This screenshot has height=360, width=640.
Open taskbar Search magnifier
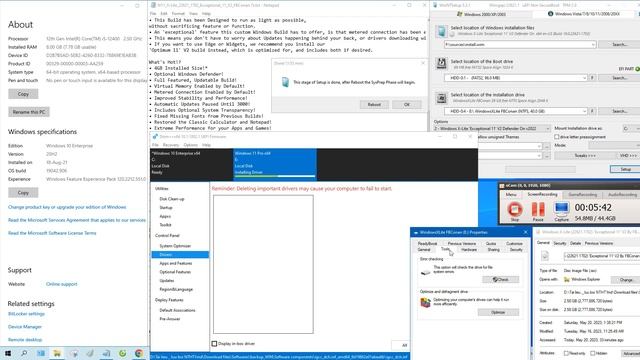(x=24, y=353)
